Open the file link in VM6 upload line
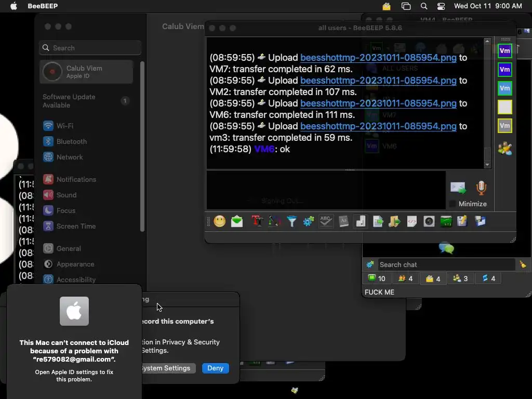 pyautogui.click(x=378, y=103)
